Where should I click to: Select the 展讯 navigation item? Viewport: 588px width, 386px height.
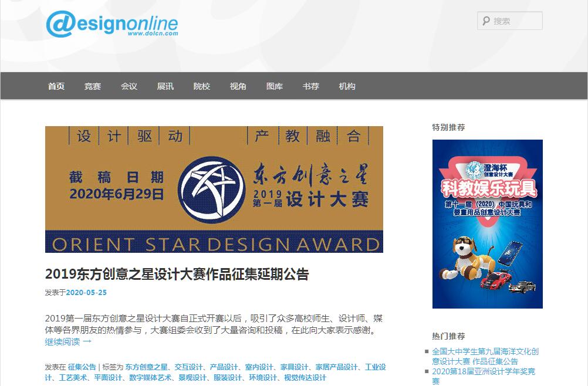165,86
